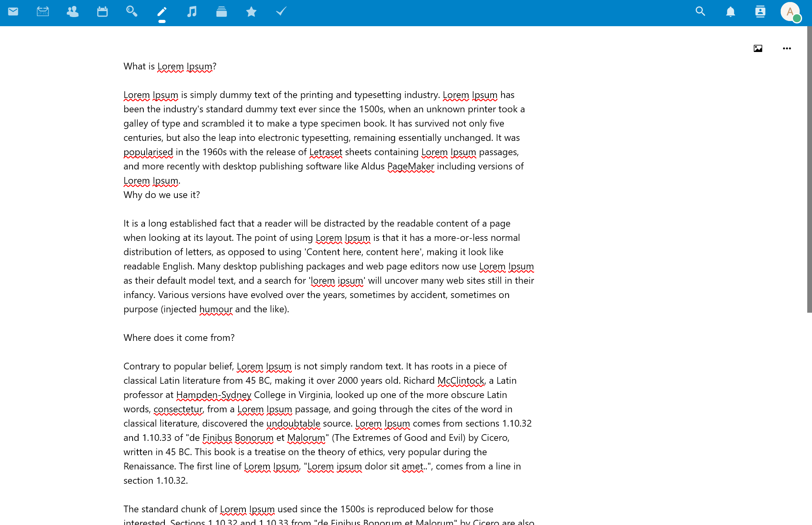The image size is (812, 525).
Task: Click the open-envelope message icon in toolbar
Action: [x=43, y=12]
